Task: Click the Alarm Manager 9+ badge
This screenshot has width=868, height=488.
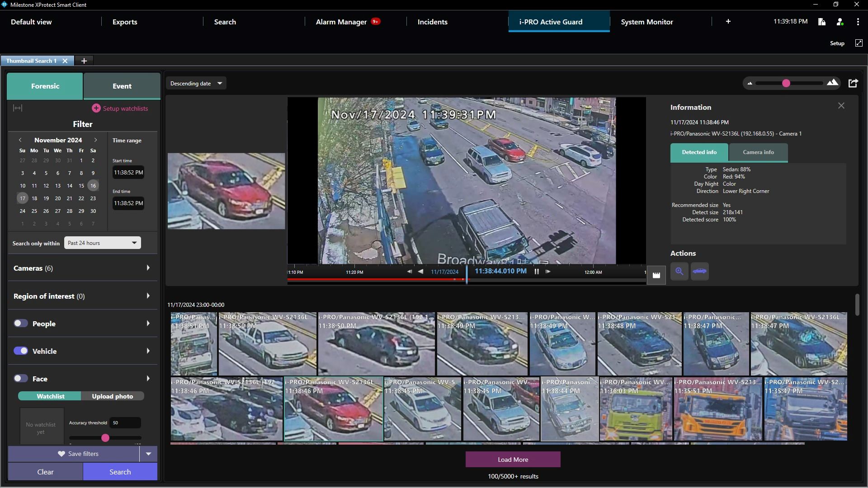Action: coord(375,21)
